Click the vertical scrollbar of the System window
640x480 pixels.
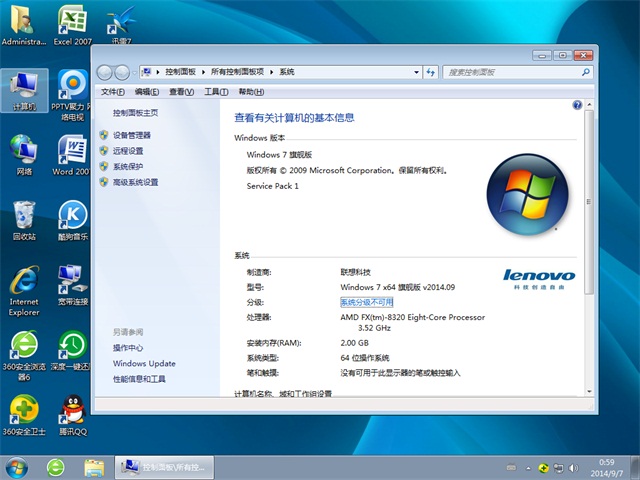click(588, 250)
